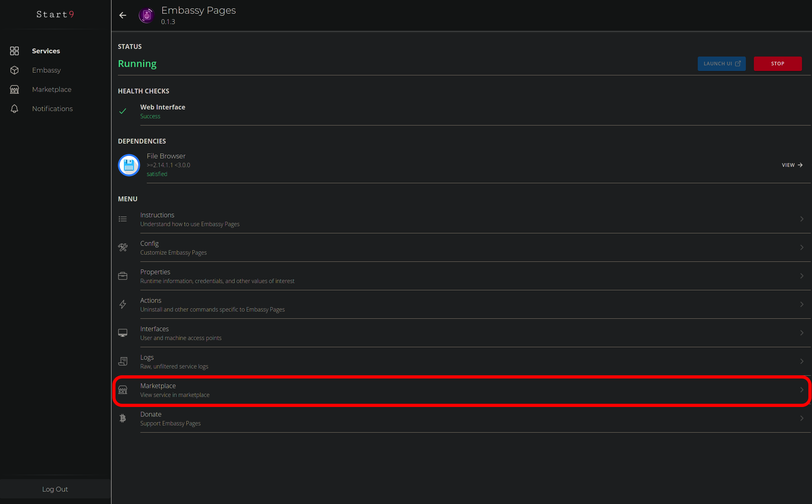Open the Actions menu entry
The width and height of the screenshot is (812, 504).
point(151,304)
